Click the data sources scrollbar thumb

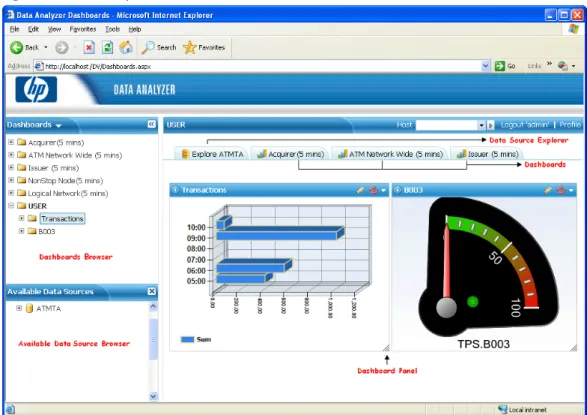click(x=153, y=339)
